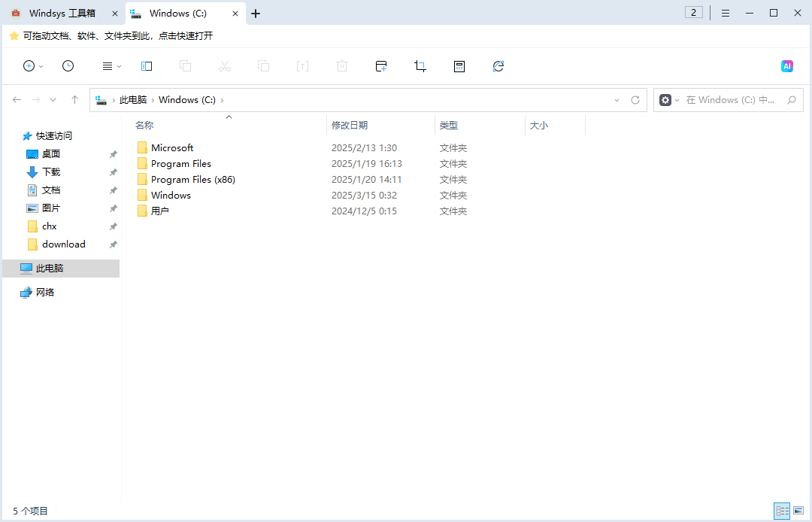Click the pin icon beside download
812x522 pixels.
[x=114, y=244]
